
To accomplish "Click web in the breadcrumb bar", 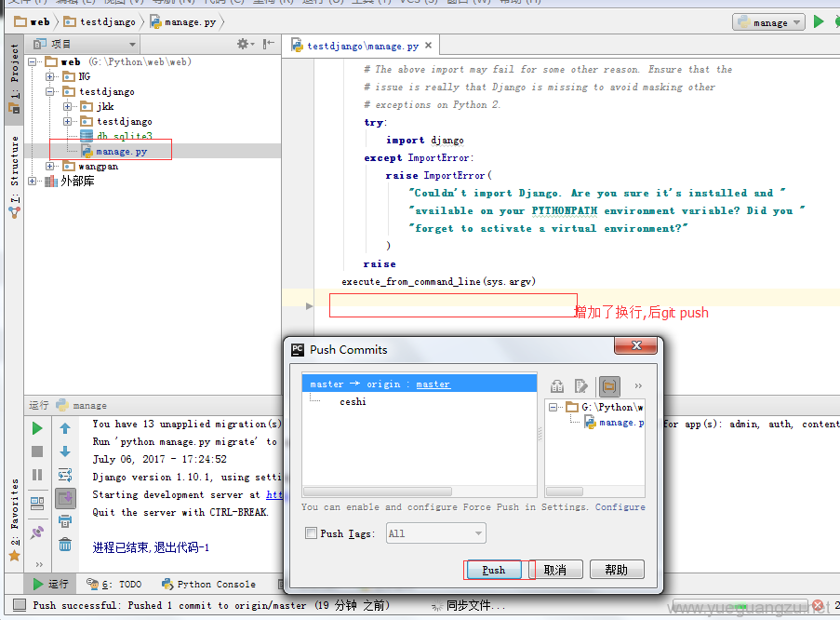I will [x=33, y=22].
